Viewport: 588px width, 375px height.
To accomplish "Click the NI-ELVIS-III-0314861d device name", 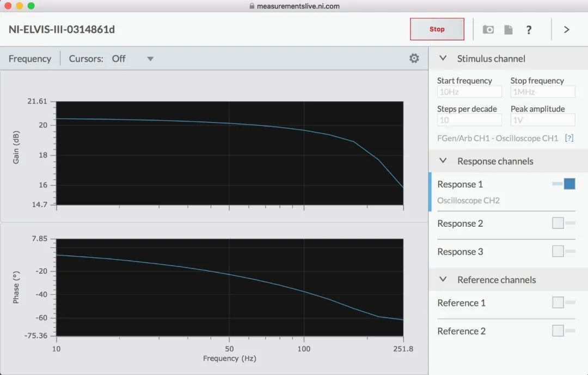I will [62, 29].
